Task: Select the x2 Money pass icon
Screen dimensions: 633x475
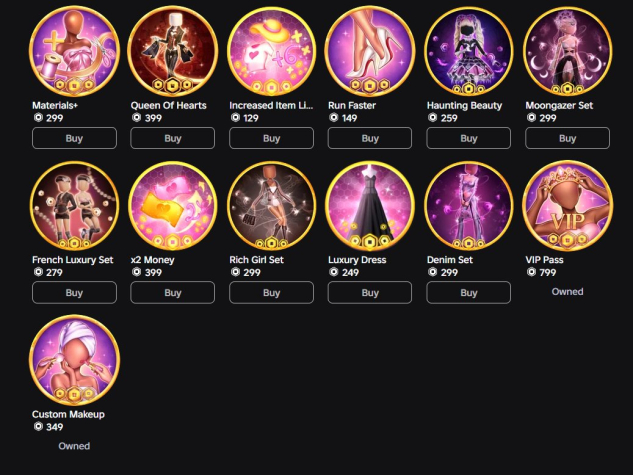Action: tap(173, 205)
